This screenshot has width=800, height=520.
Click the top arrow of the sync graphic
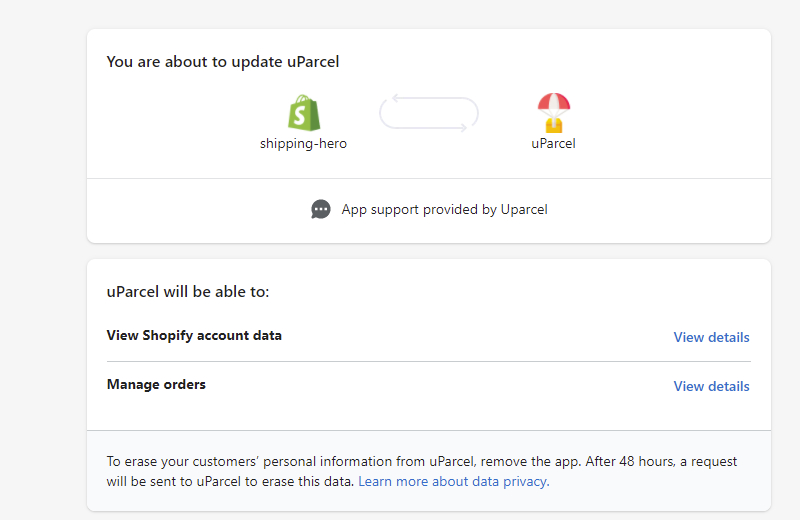click(428, 97)
